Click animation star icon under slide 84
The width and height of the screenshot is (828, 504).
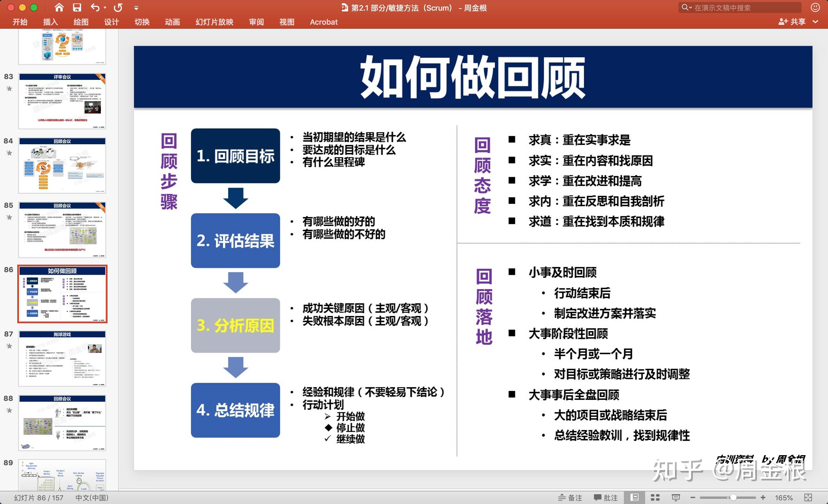pos(9,153)
